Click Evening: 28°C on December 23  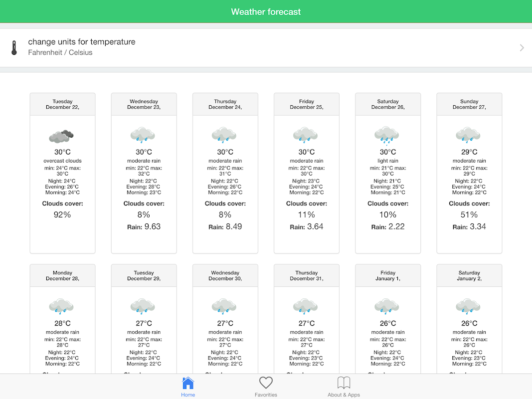pyautogui.click(x=143, y=187)
